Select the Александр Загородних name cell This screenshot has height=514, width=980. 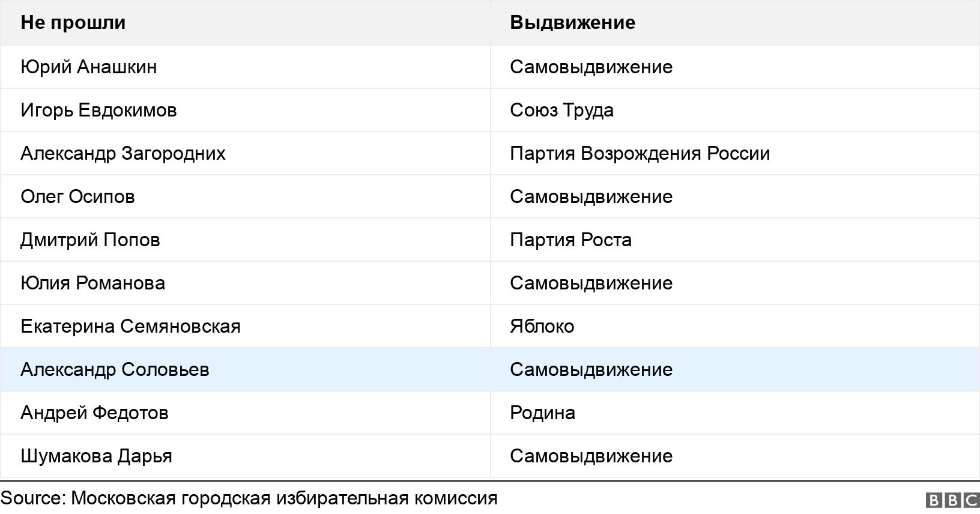[123, 153]
